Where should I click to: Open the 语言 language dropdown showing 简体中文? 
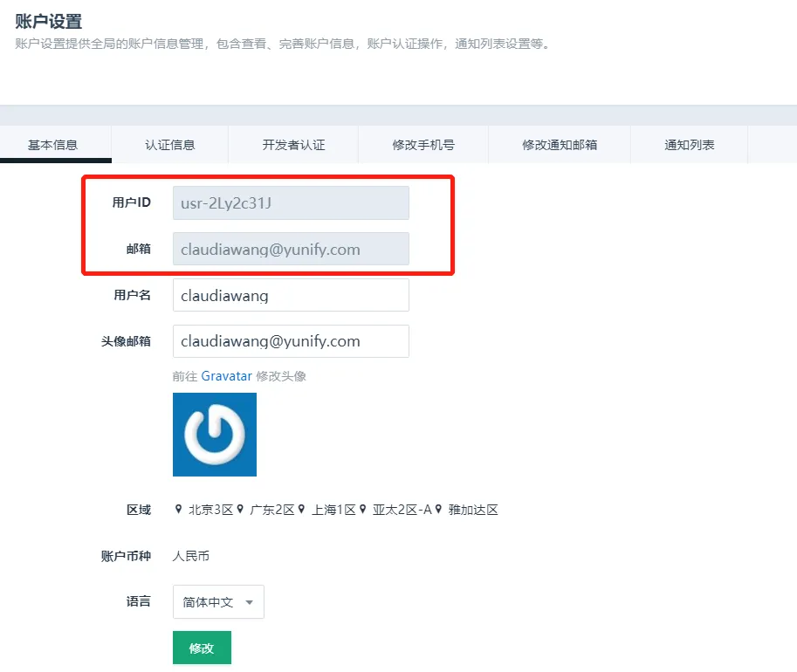pyautogui.click(x=217, y=601)
